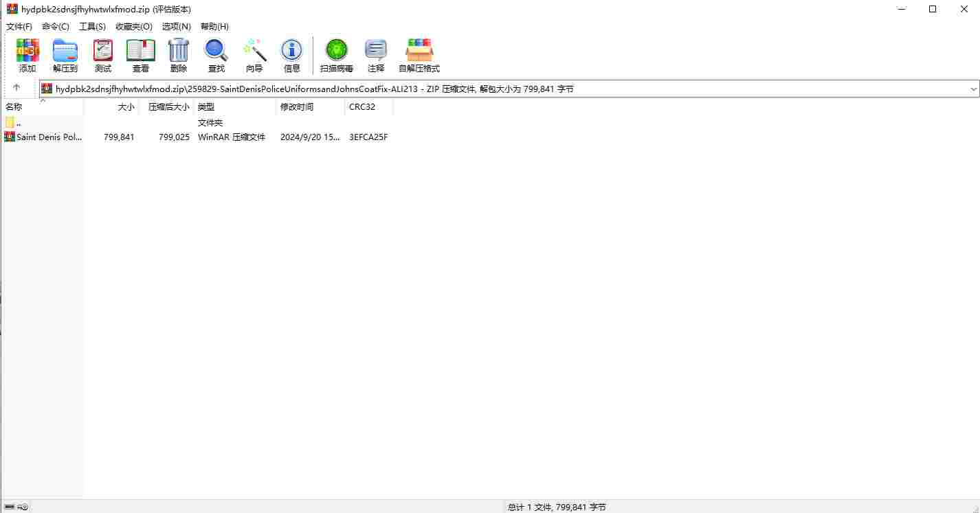This screenshot has width=980, height=513.
Task: Minimize the WinRAR window
Action: pos(902,9)
